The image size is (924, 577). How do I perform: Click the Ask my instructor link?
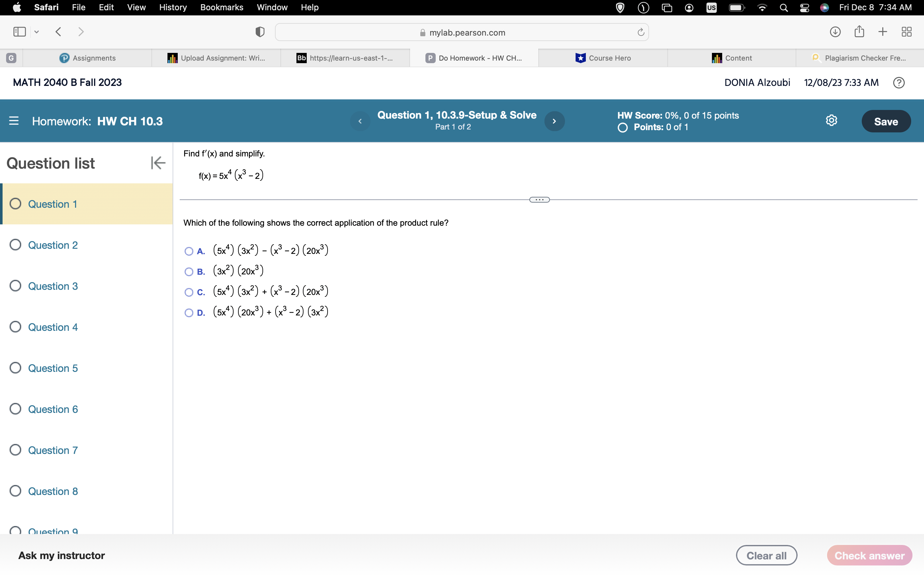click(x=62, y=555)
